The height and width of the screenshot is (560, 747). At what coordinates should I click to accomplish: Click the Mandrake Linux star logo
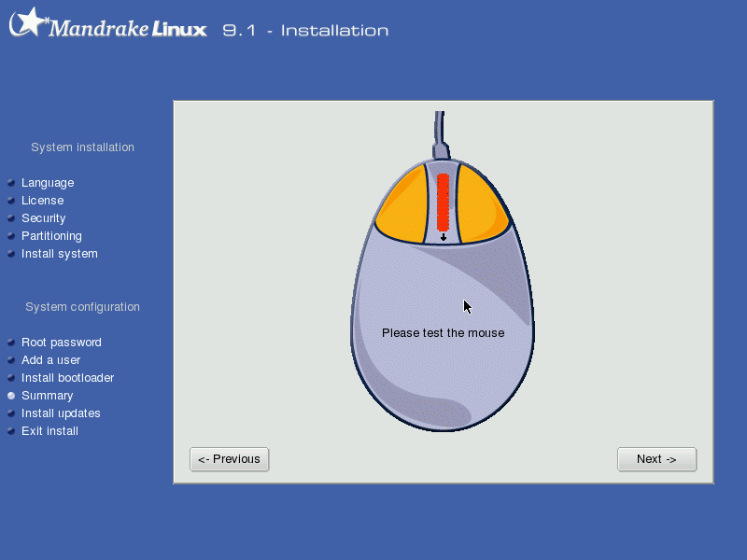29,21
